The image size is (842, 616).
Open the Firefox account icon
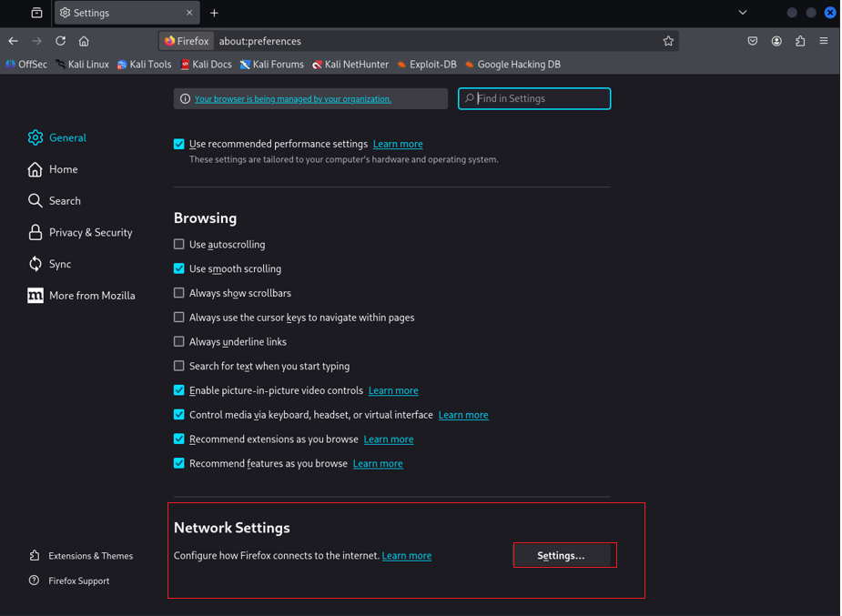(776, 41)
